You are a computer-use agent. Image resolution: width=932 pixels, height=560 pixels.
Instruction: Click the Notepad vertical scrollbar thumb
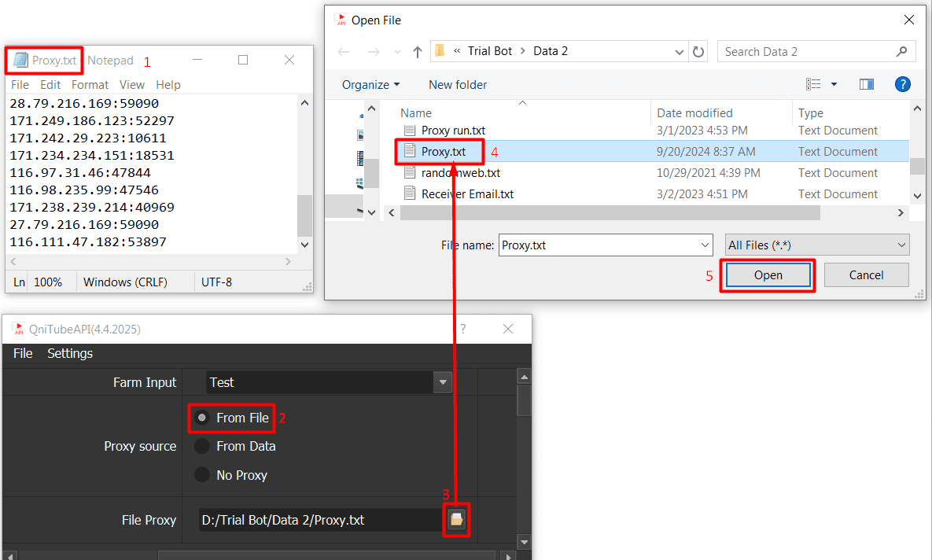point(304,216)
